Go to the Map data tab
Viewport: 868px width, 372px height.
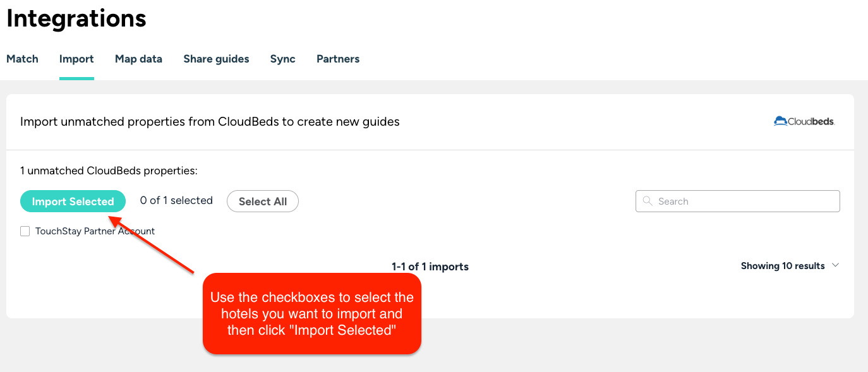[x=138, y=59]
